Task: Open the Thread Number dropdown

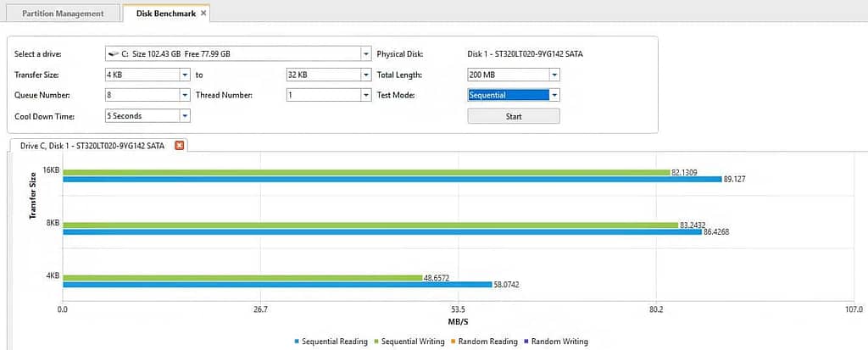Action: [365, 95]
